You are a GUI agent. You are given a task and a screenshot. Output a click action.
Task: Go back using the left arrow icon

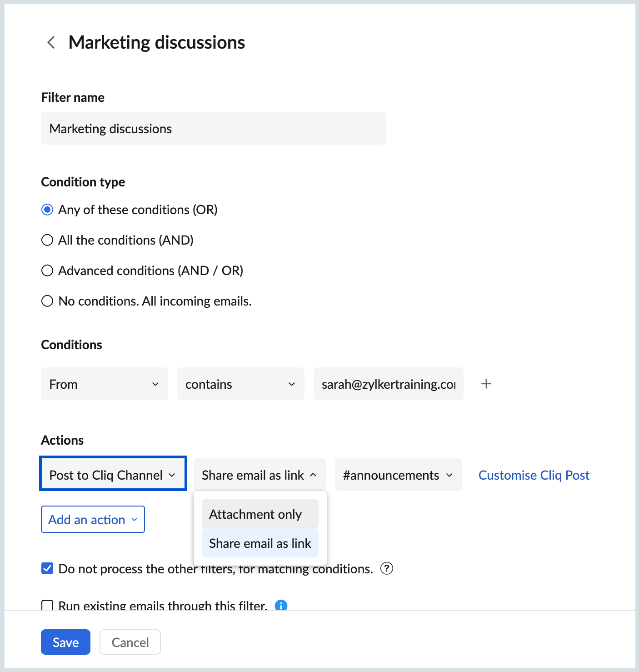point(51,43)
